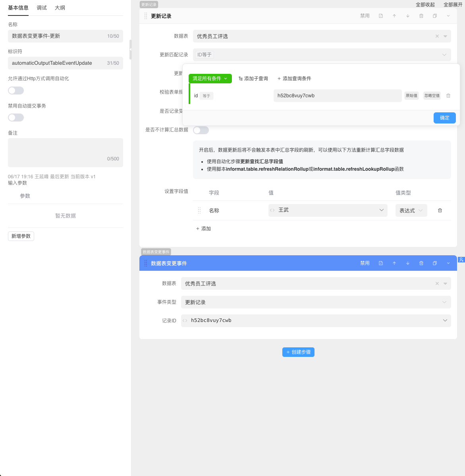
Task: Clear 优秀员工评选 in 更新记录 数据表 field
Action: point(437,36)
